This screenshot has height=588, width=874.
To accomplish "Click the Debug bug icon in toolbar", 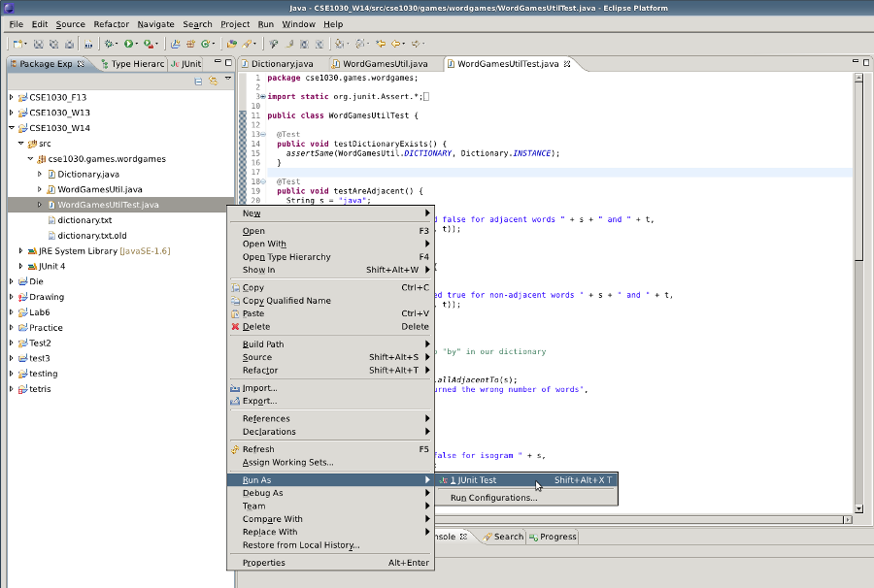I will tap(109, 44).
